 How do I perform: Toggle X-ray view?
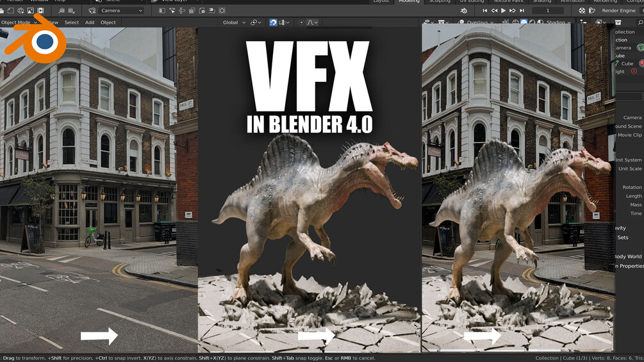point(506,22)
